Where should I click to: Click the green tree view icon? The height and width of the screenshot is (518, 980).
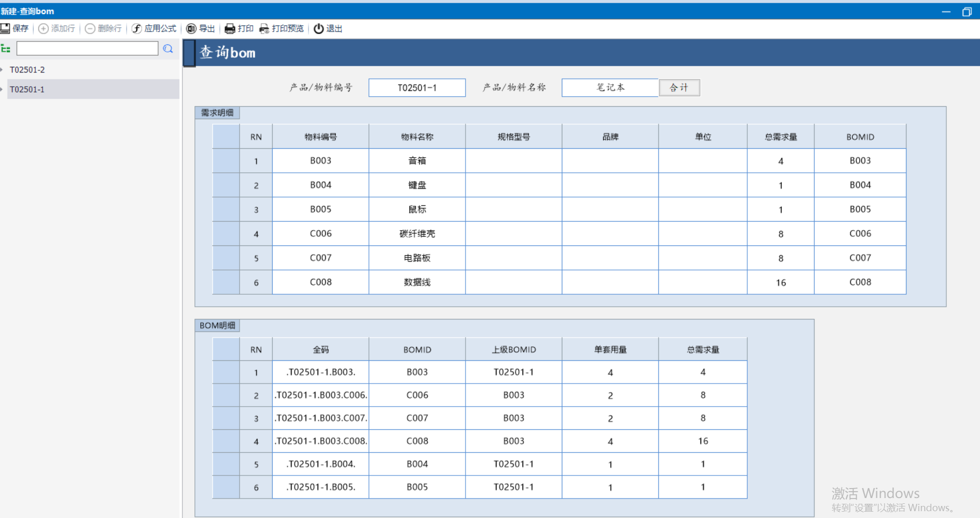click(x=6, y=49)
